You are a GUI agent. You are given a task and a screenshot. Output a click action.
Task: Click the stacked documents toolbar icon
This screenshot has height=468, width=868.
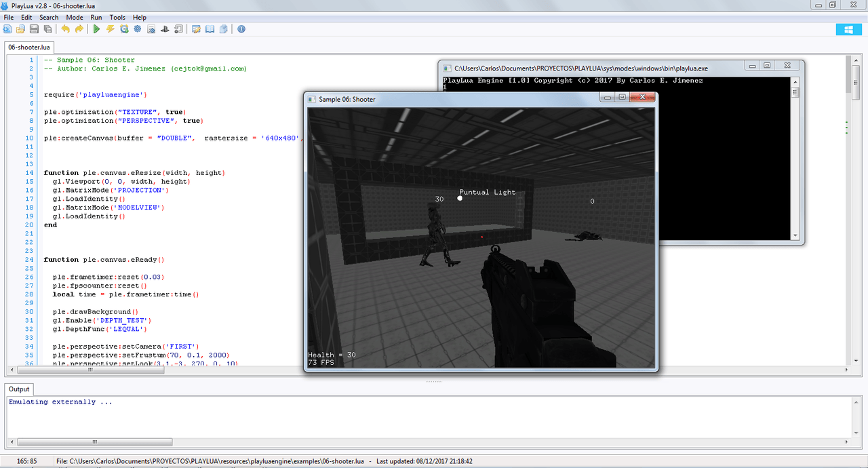pyautogui.click(x=222, y=29)
